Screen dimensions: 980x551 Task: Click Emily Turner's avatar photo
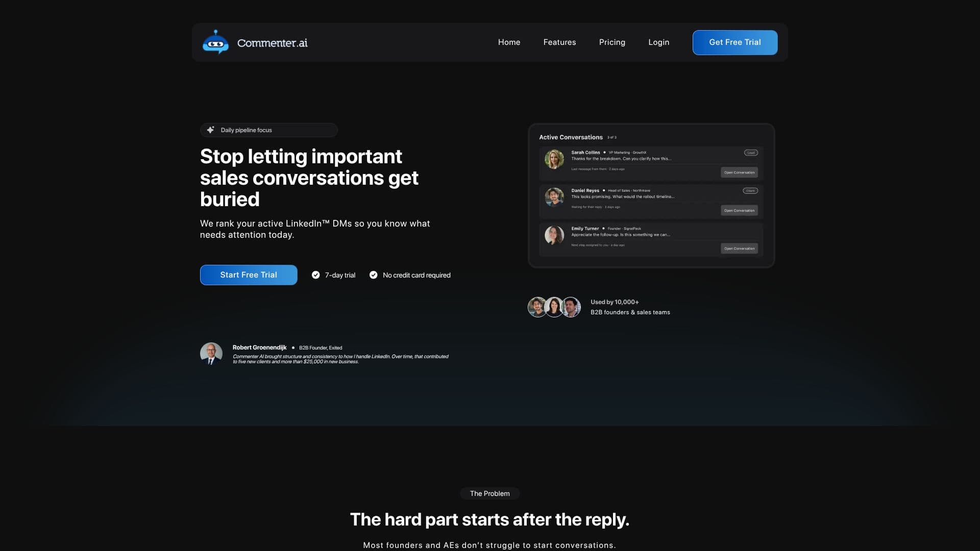click(554, 235)
